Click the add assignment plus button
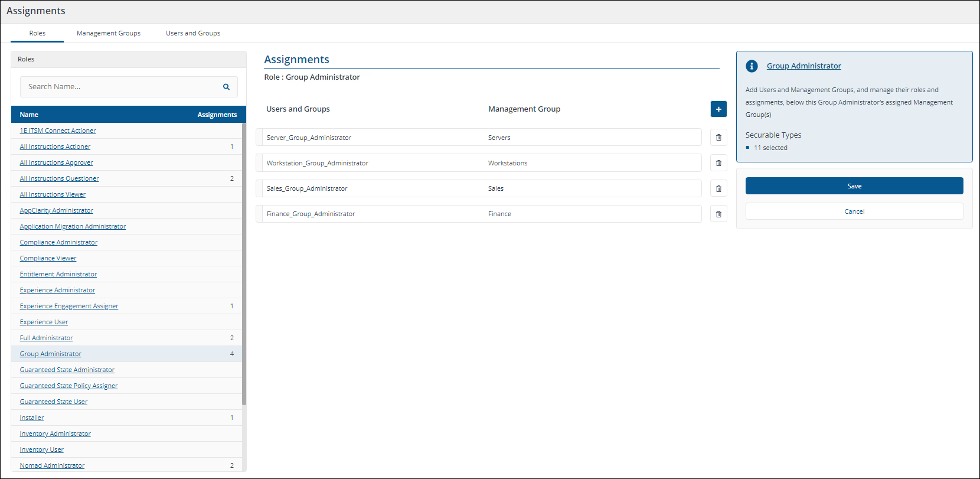Viewport: 980px width, 479px height. click(718, 109)
